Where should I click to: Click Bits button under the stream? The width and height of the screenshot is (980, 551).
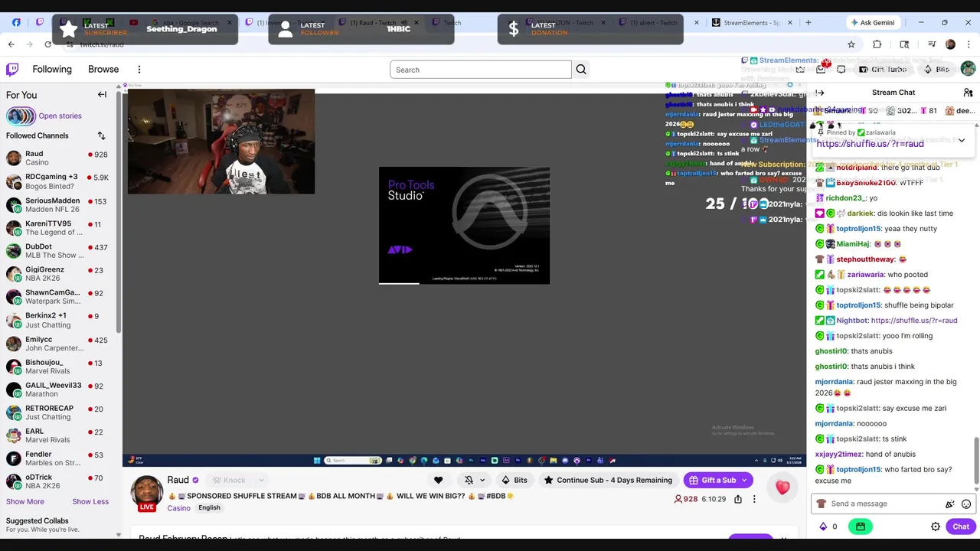pos(514,480)
